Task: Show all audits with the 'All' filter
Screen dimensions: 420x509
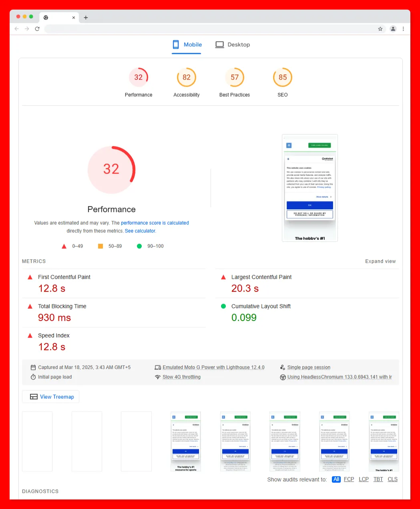Action: pyautogui.click(x=336, y=479)
